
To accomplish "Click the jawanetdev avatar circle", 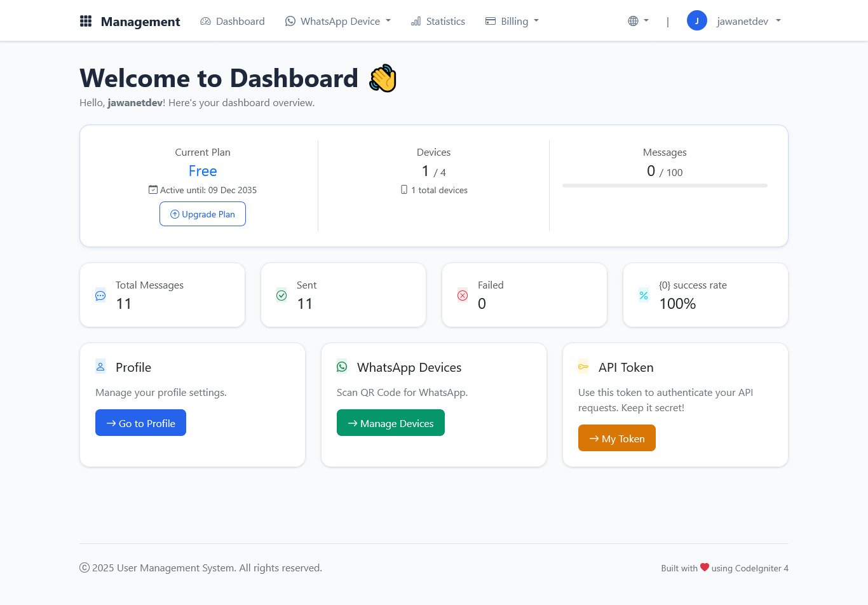I will click(x=697, y=20).
